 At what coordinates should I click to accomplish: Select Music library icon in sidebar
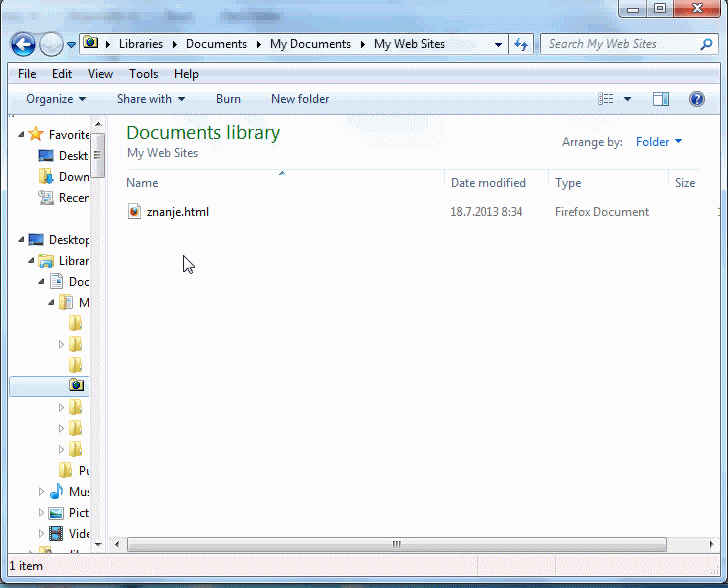[x=56, y=492]
